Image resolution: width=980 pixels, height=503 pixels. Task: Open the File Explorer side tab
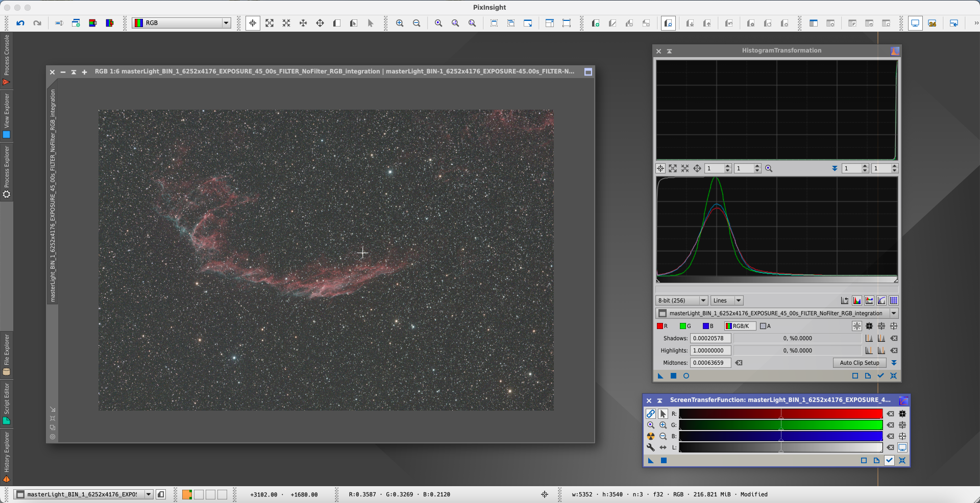[x=6, y=355]
